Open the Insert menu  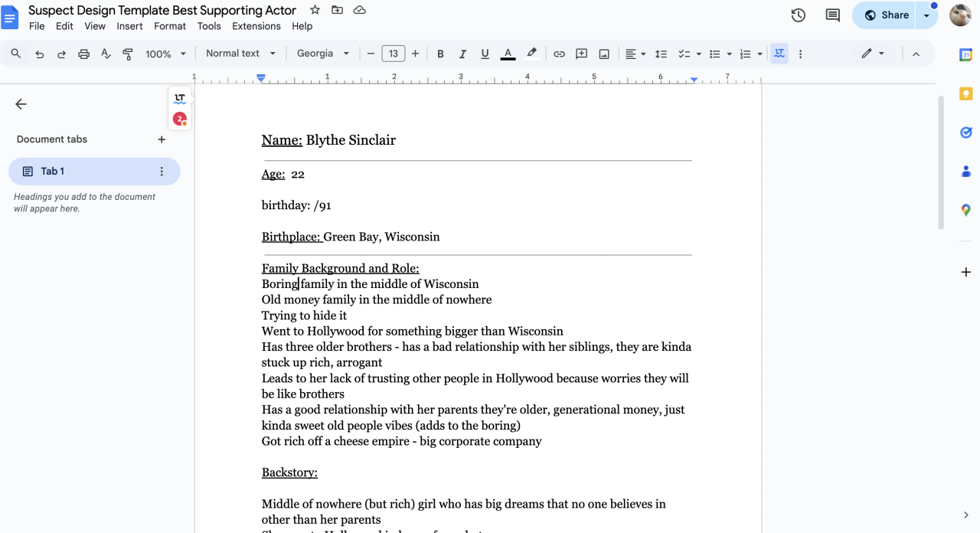pyautogui.click(x=129, y=26)
